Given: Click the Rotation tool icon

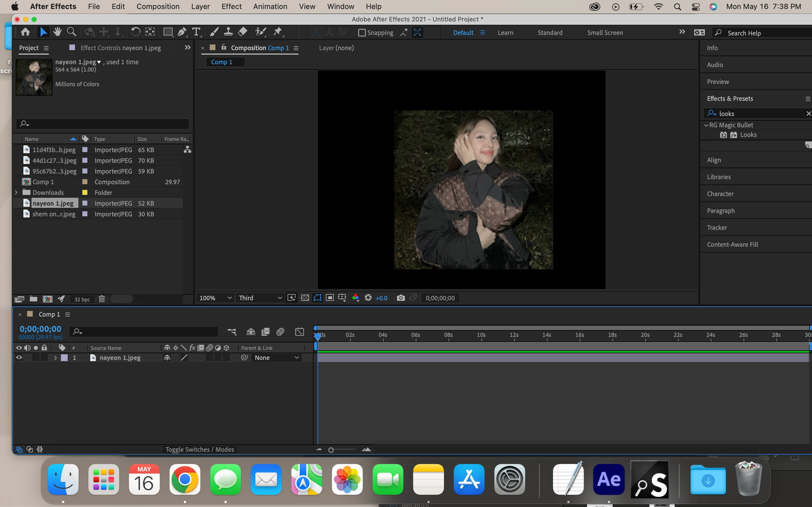Looking at the screenshot, I should point(136,32).
